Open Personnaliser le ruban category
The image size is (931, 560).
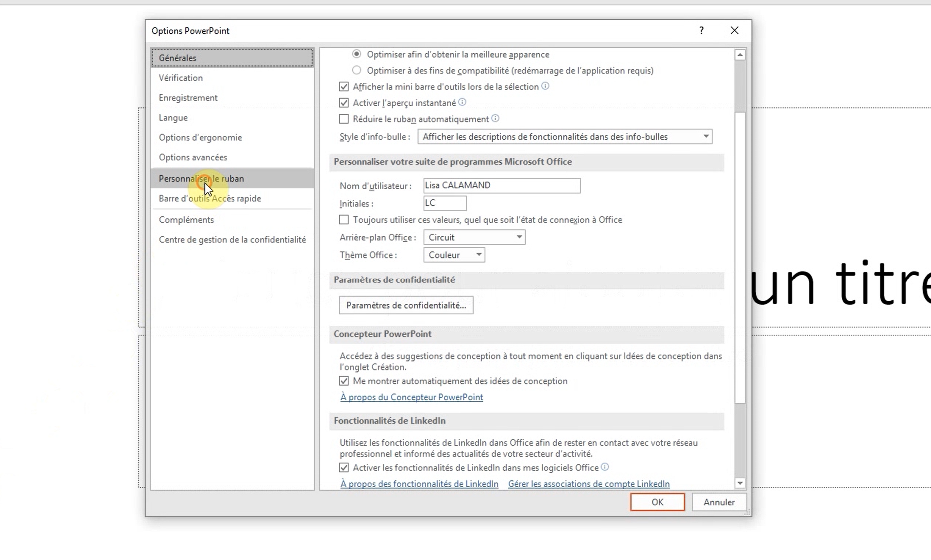click(x=232, y=179)
